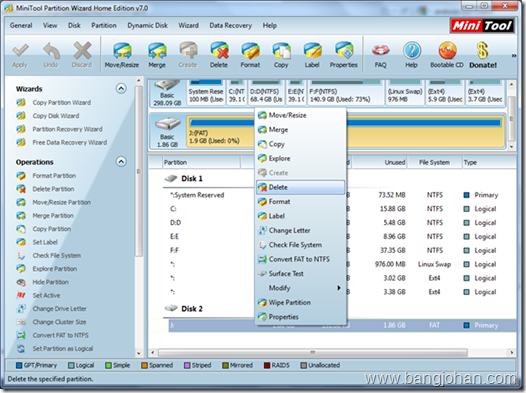Choose Explore in the context menu
The width and height of the screenshot is (526, 393).
click(301, 159)
